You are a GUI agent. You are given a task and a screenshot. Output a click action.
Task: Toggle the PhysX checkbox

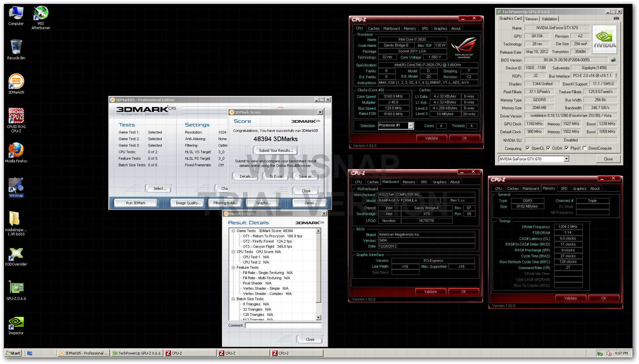[567, 148]
